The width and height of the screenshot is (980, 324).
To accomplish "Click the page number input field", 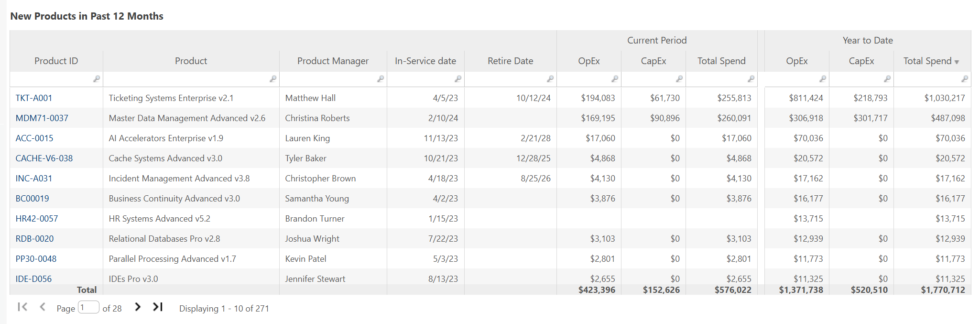I will click(88, 307).
